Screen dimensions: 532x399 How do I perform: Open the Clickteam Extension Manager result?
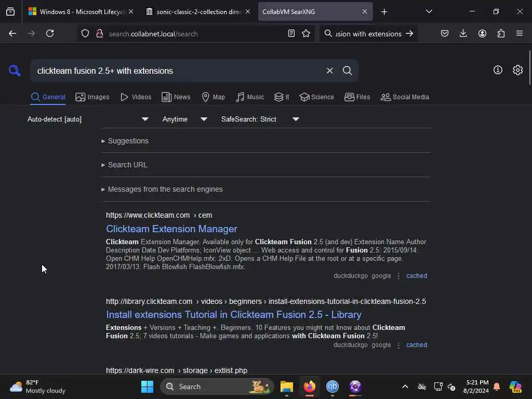click(171, 229)
